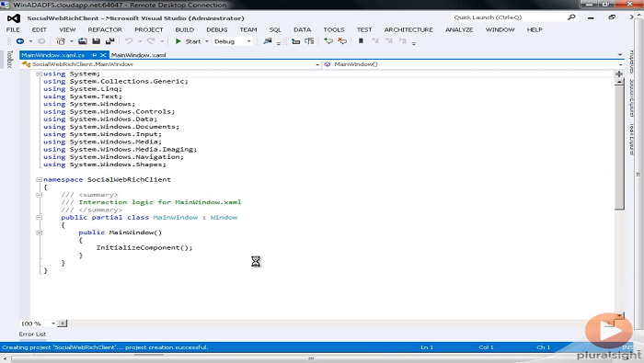Open the BUILD menu
Viewport: 644px width, 363px height.
(x=184, y=29)
